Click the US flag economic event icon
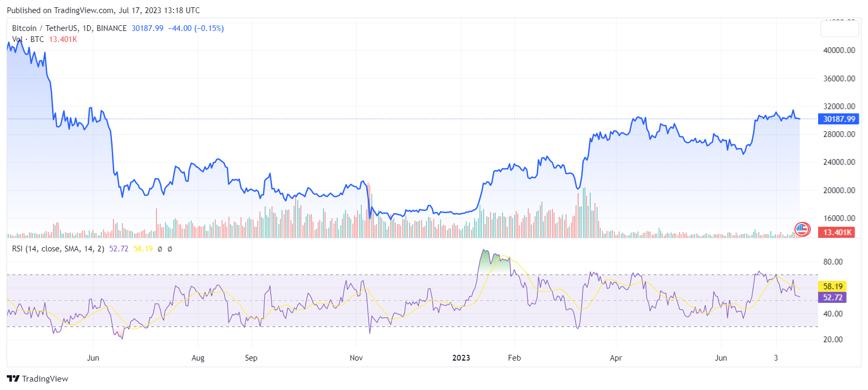The image size is (868, 390). [802, 229]
